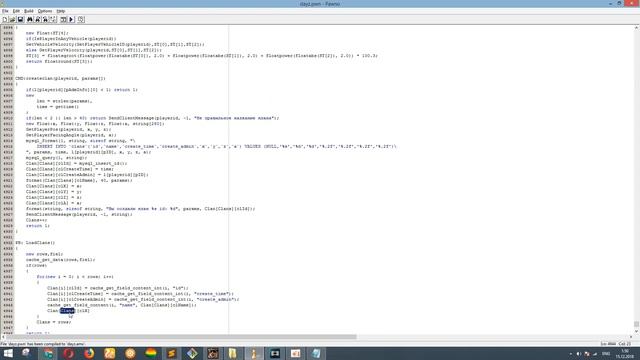Open the Edit menu
640x360 pixels.
point(16,11)
